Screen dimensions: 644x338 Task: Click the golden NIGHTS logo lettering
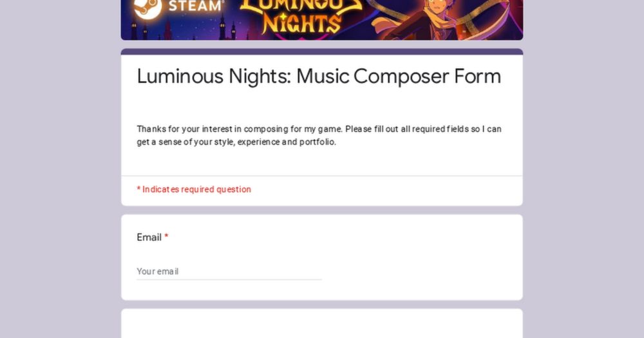click(x=302, y=23)
